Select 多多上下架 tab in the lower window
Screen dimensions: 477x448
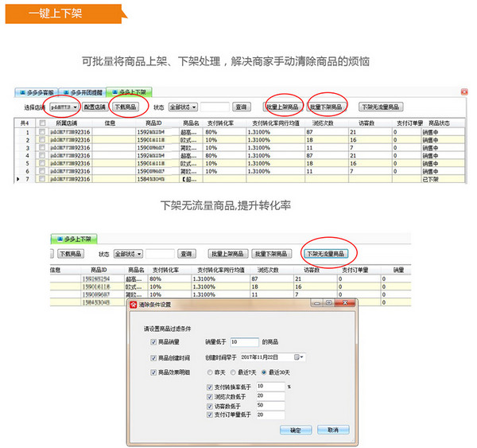pos(74,239)
